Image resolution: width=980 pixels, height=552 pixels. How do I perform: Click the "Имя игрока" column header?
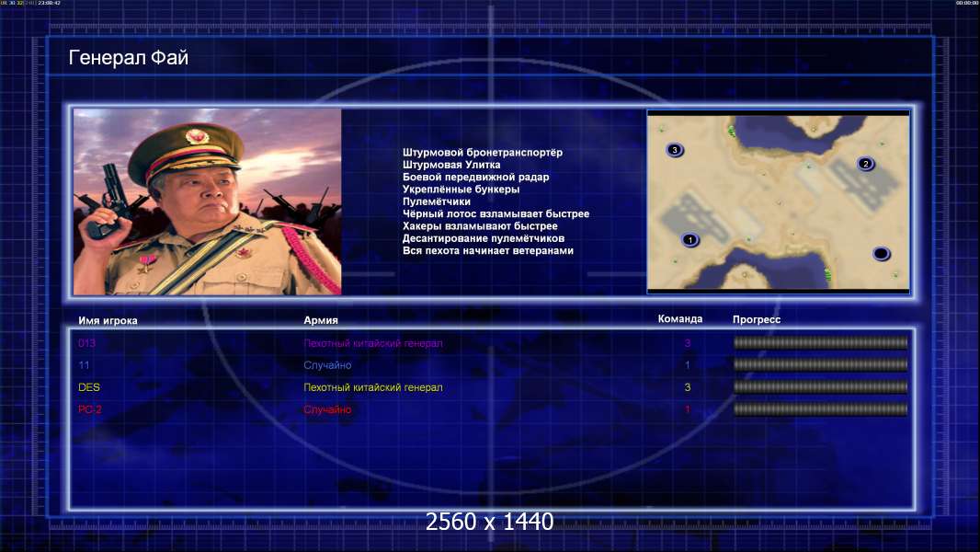[108, 320]
